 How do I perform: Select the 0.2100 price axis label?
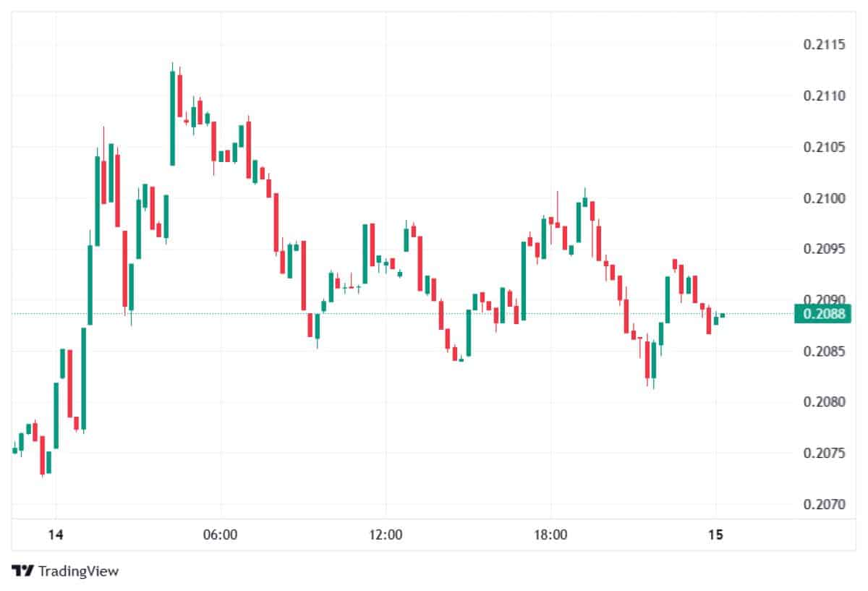(x=825, y=198)
